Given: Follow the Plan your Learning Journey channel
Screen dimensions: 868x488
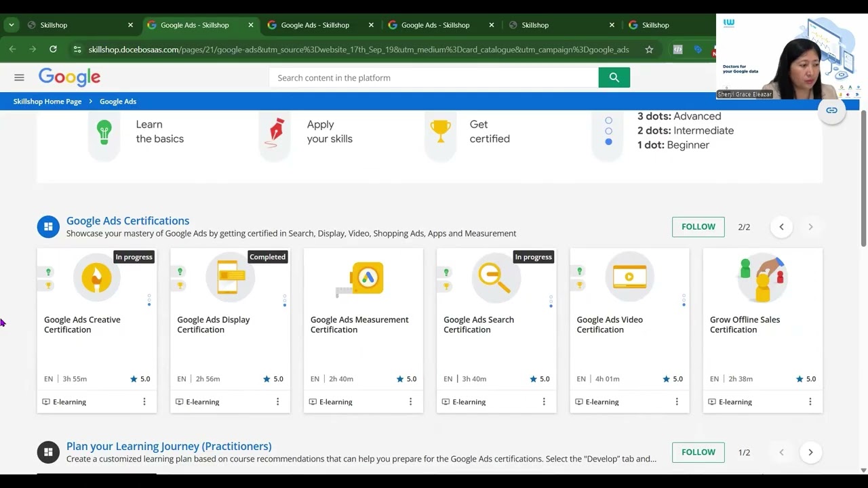Looking at the screenshot, I should tap(698, 452).
